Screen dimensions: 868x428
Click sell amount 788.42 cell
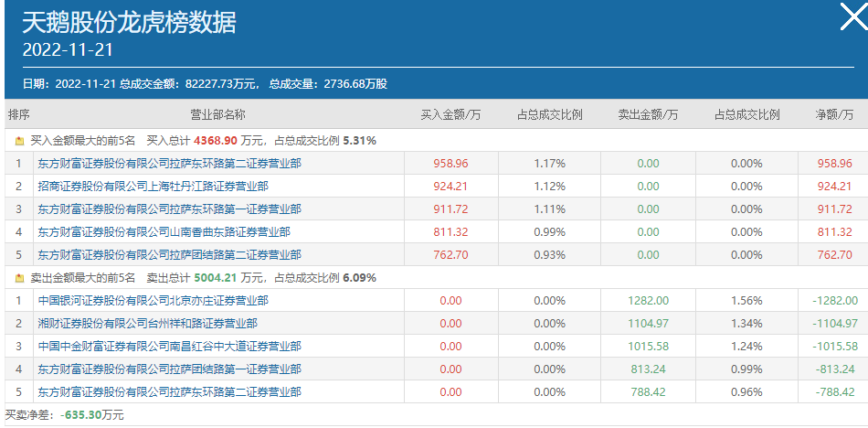coord(648,392)
